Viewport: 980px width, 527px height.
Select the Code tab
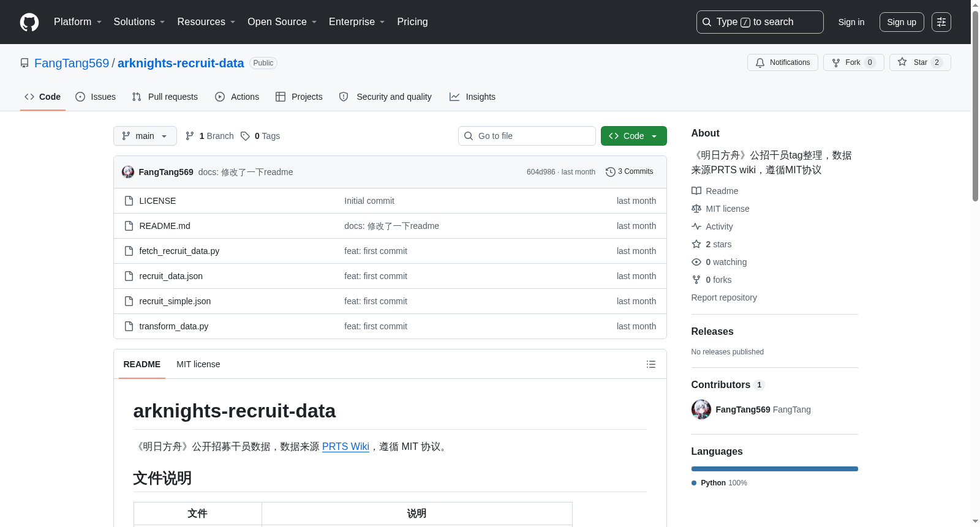(43, 97)
